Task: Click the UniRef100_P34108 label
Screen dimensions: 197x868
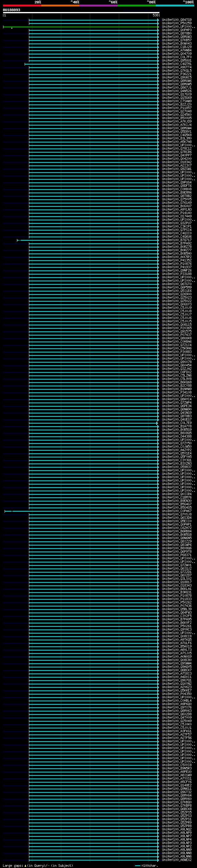Action: [176, 393]
